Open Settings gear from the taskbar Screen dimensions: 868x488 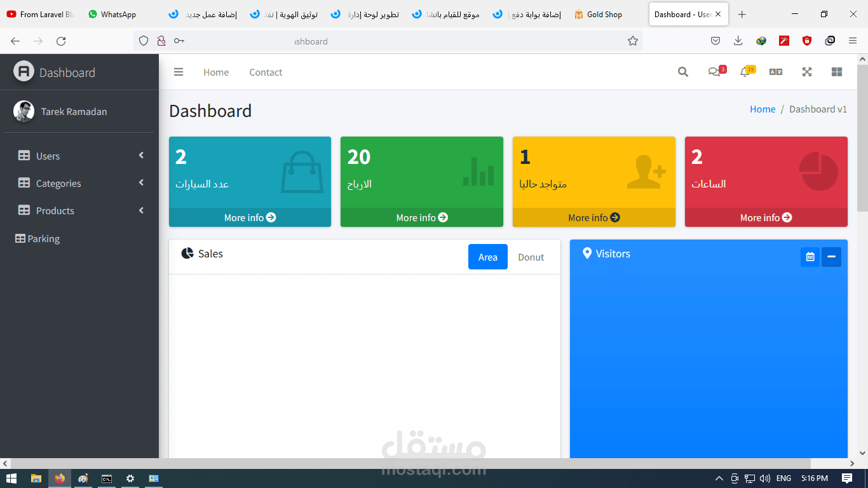130,478
